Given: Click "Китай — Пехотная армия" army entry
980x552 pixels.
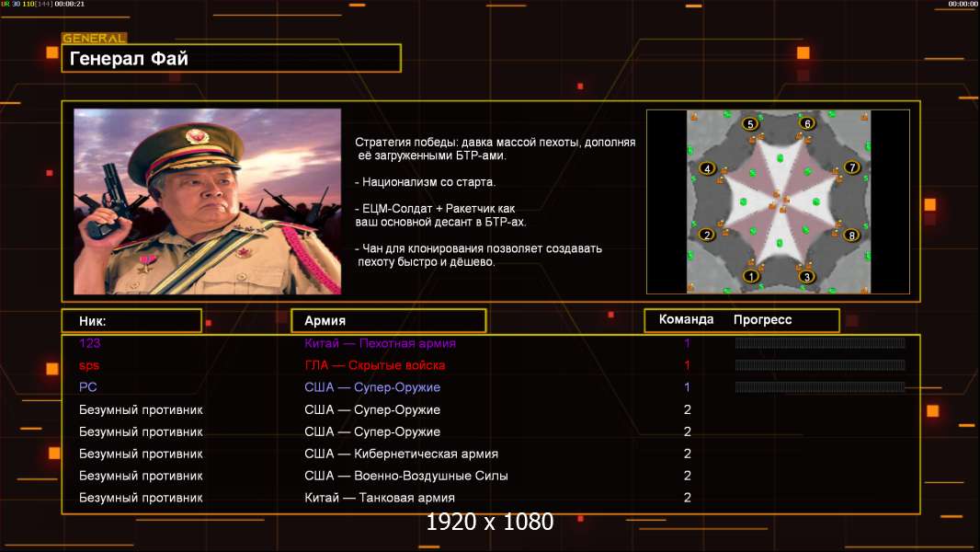Looking at the screenshot, I should point(380,343).
